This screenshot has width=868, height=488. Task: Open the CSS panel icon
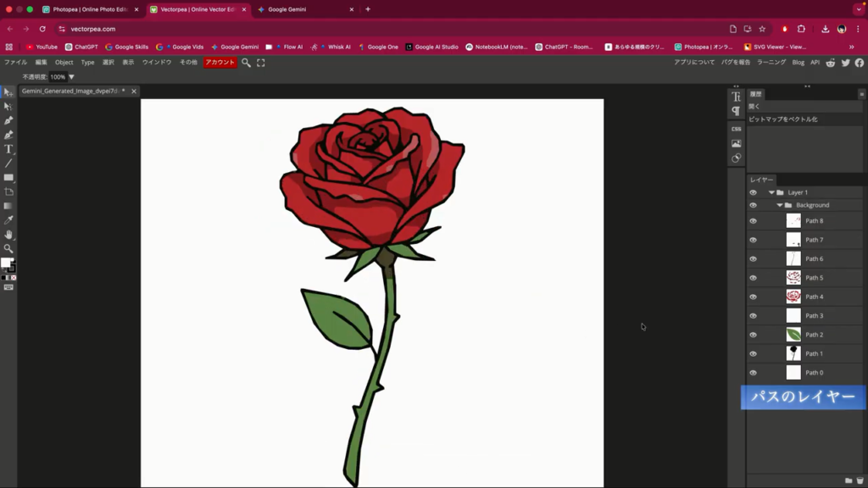pyautogui.click(x=736, y=129)
